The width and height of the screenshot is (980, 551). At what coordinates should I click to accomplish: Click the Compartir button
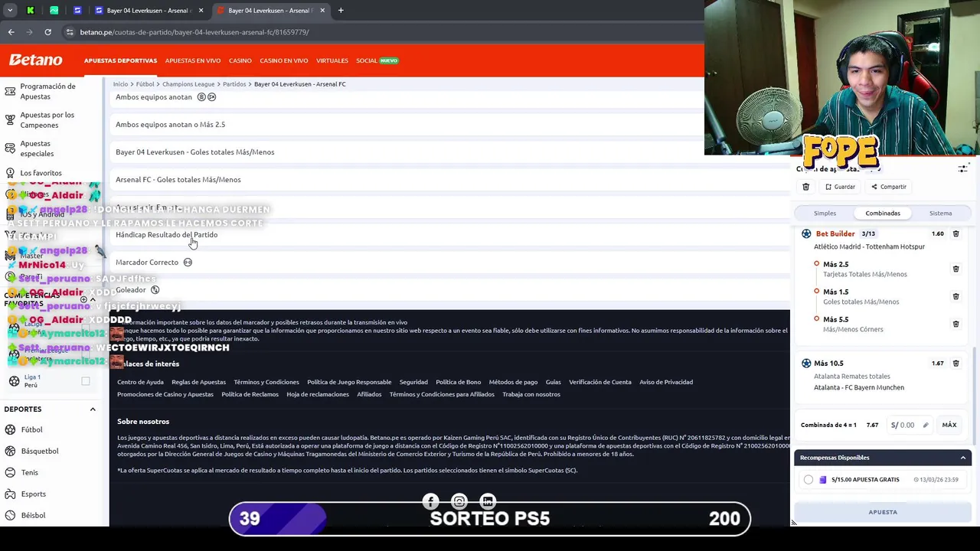coord(888,187)
